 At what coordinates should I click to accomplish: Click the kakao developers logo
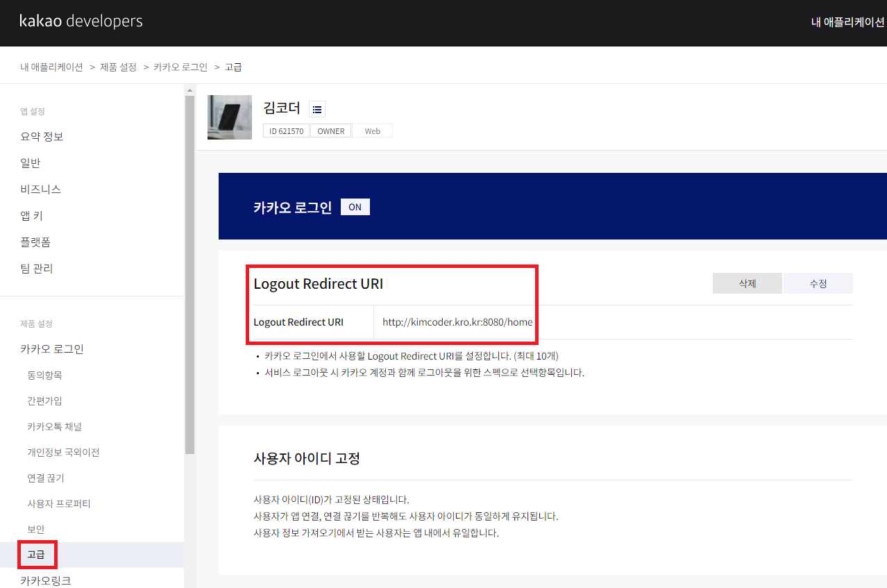tap(81, 21)
